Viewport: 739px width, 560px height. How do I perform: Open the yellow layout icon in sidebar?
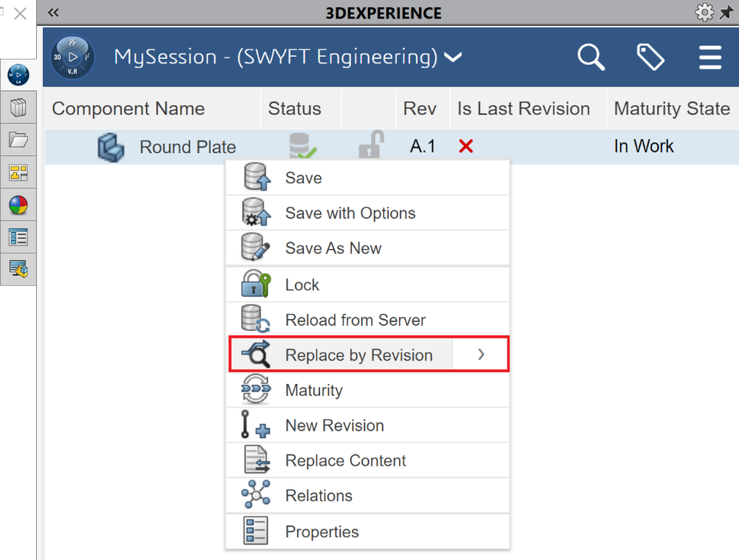pyautogui.click(x=18, y=172)
